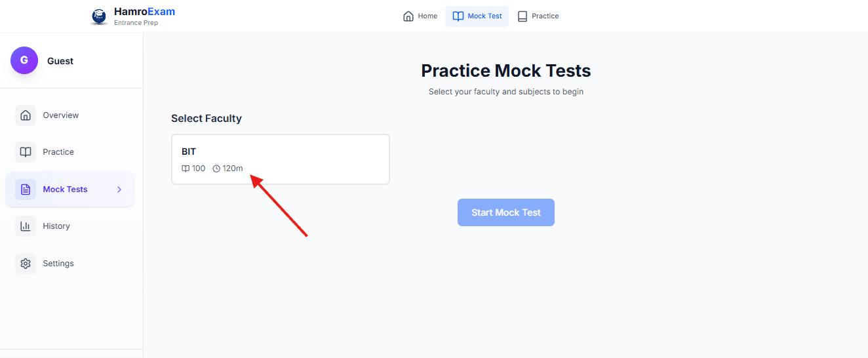Screen dimensions: 868x358
Task: Select the BIT faculty card
Action: tap(281, 159)
